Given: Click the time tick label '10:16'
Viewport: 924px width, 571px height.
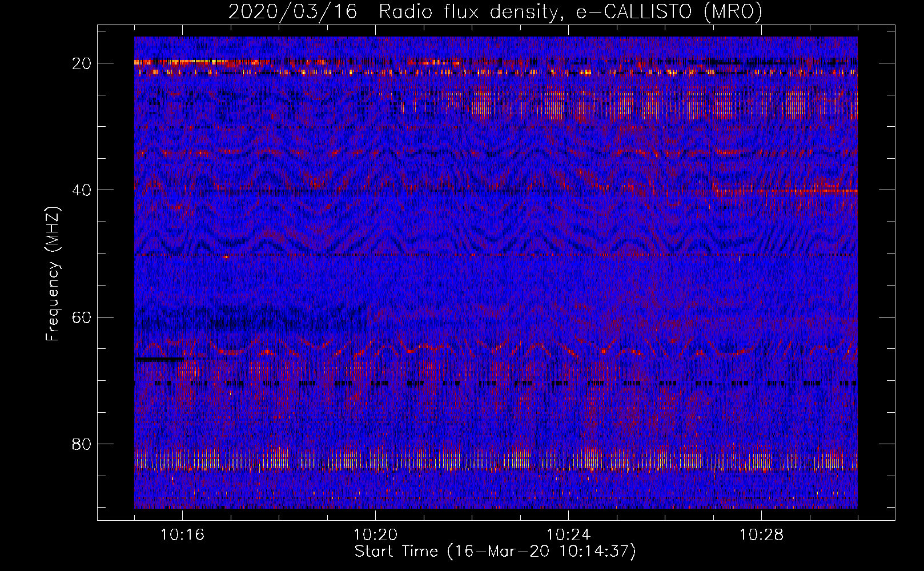Looking at the screenshot, I should [182, 535].
